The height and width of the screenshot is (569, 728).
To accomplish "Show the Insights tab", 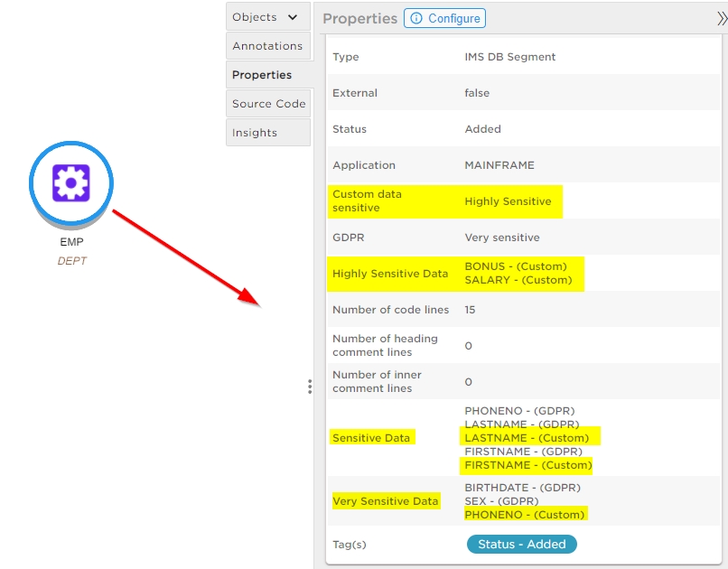I will tap(255, 133).
